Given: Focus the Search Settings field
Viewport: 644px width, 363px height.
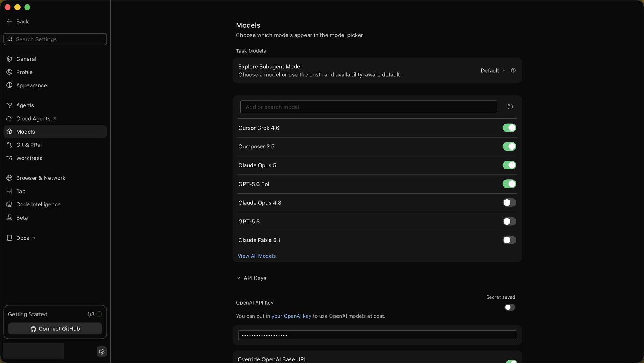Looking at the screenshot, I should (x=55, y=39).
